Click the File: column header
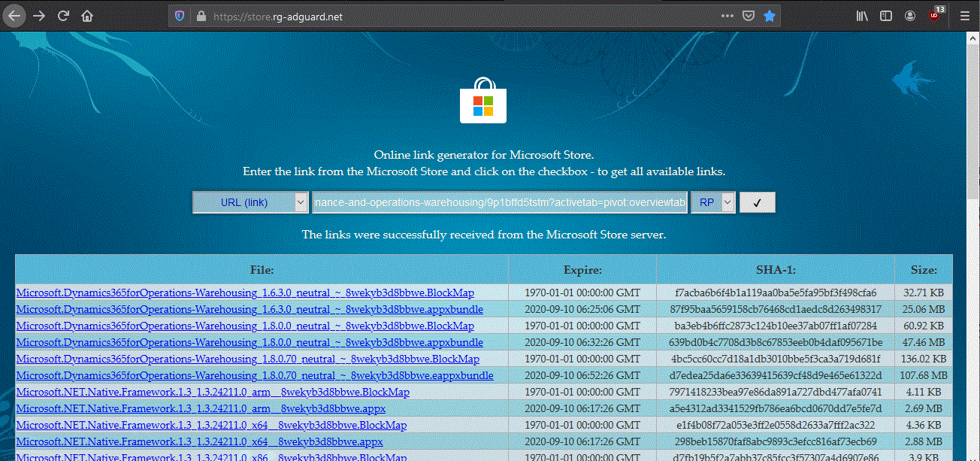The width and height of the screenshot is (980, 461). point(262,269)
